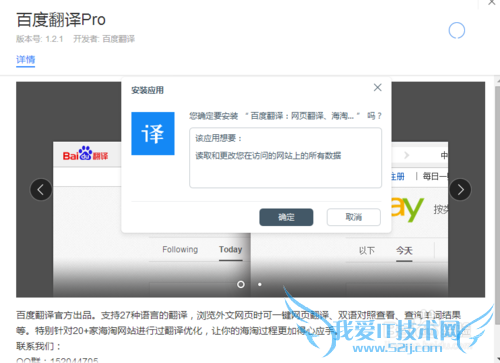Click Following label in preview image
This screenshot has height=363, width=500.
[x=180, y=249]
